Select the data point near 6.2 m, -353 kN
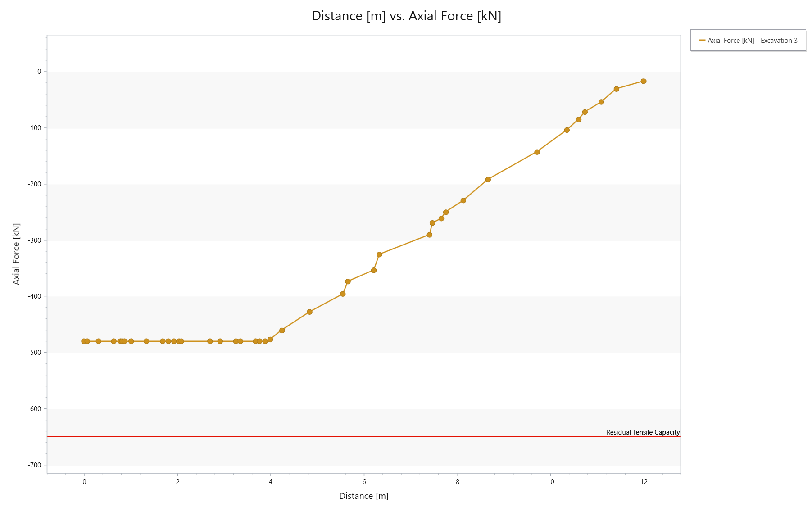This screenshot has width=812, height=512. pyautogui.click(x=374, y=270)
